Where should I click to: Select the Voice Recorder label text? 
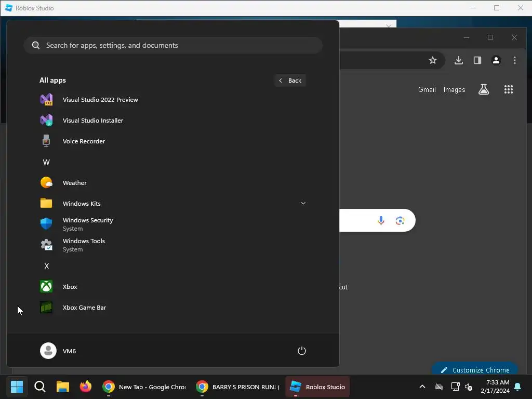tap(84, 141)
